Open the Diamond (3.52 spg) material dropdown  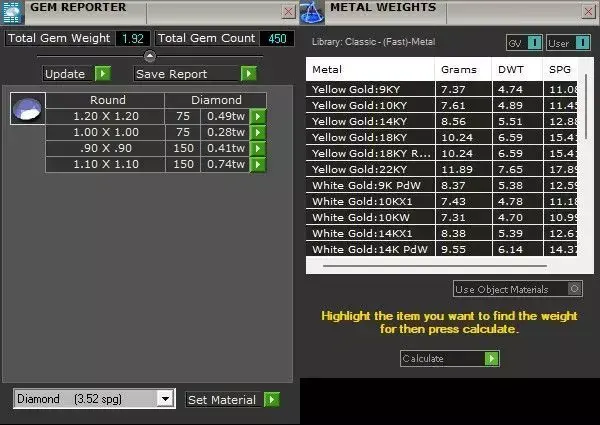[x=165, y=399]
